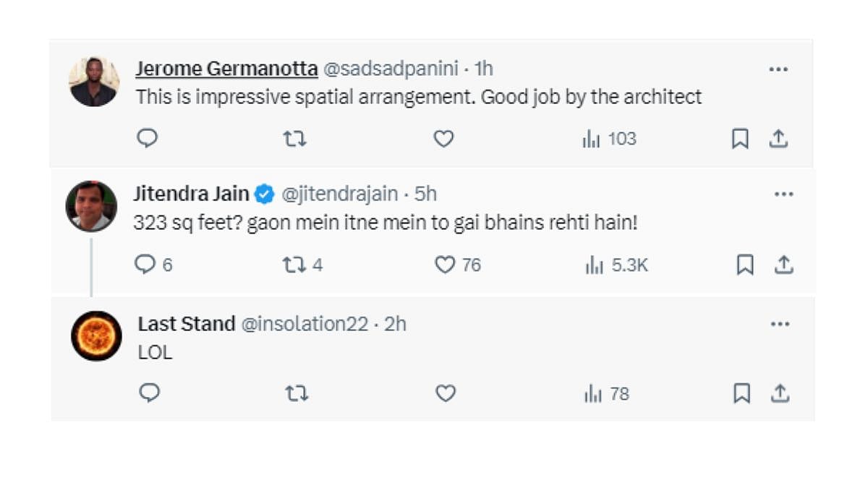Reply to Last Stand's LOL tweet

tap(149, 393)
